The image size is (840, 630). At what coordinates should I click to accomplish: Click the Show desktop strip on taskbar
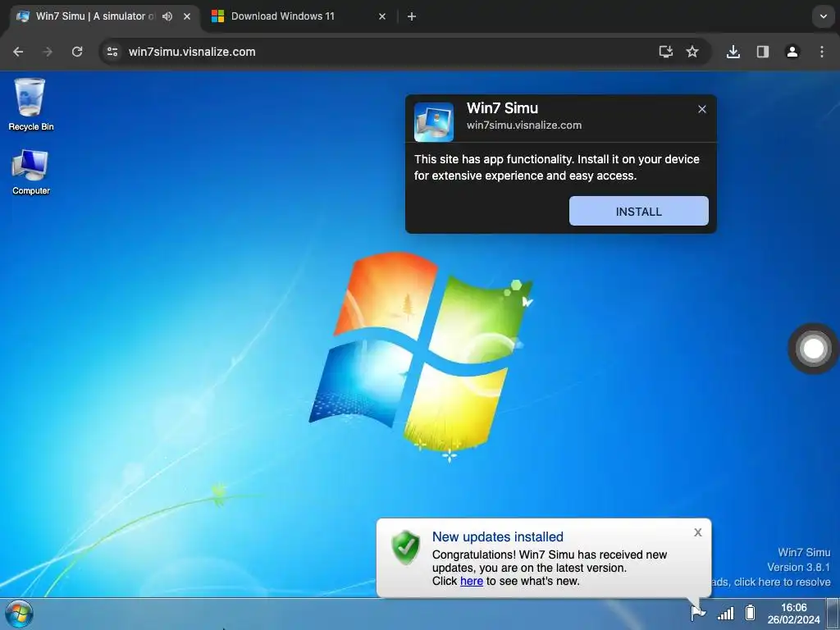coord(833,614)
